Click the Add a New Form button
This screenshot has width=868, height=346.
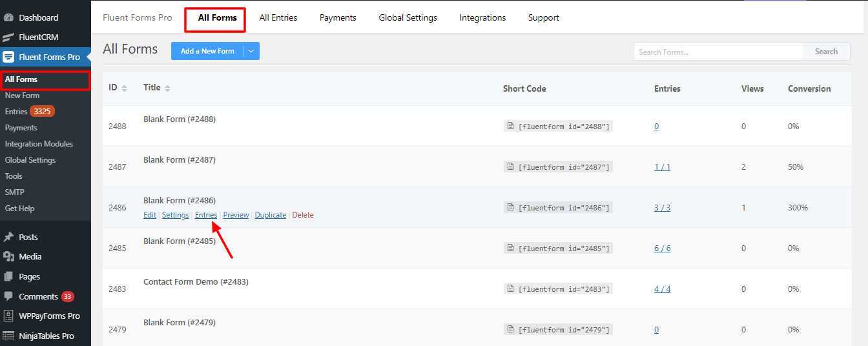tap(207, 51)
